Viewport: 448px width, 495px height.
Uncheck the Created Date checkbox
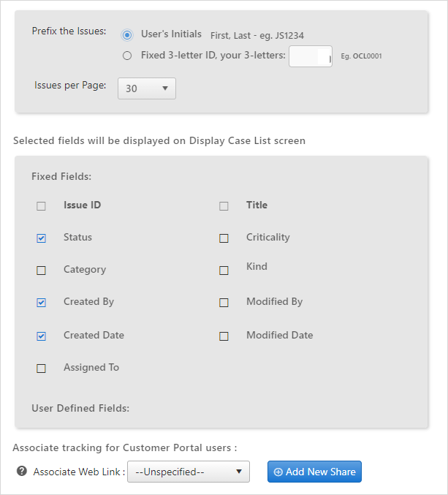tap(42, 336)
